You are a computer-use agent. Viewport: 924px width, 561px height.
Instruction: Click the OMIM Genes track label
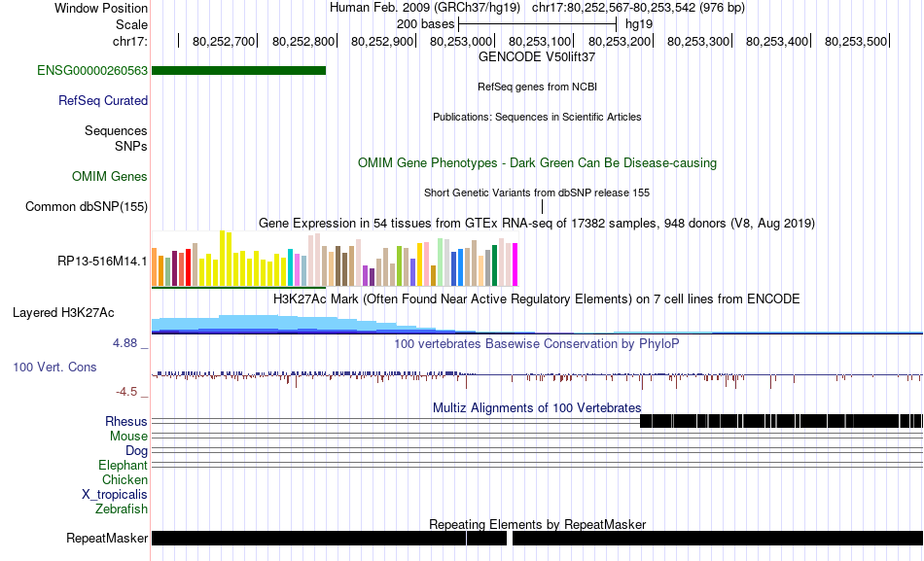[x=110, y=176]
